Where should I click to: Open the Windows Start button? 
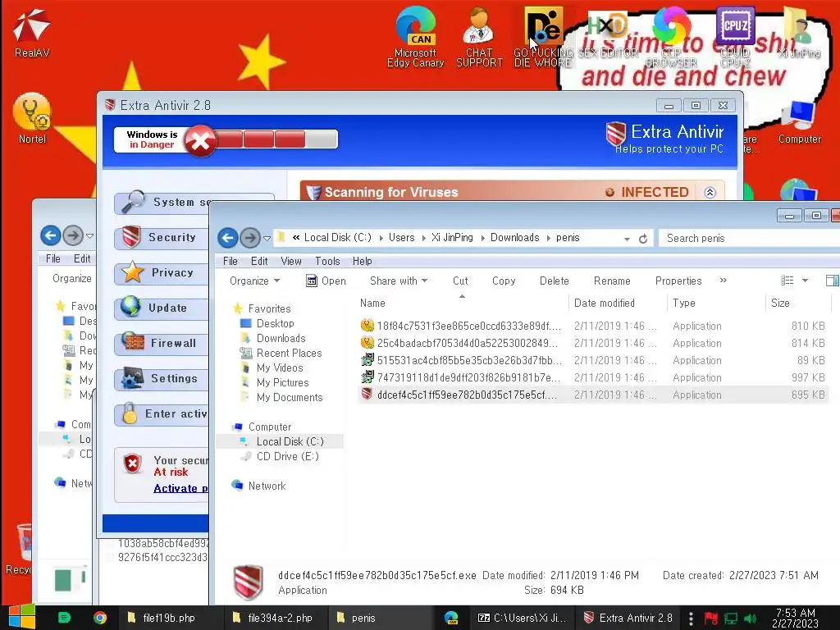click(x=22, y=617)
